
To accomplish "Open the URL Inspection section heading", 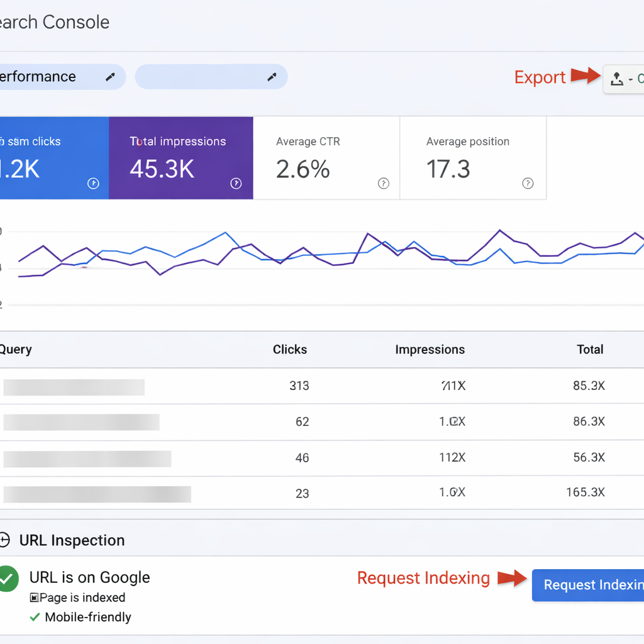I will 72,540.
